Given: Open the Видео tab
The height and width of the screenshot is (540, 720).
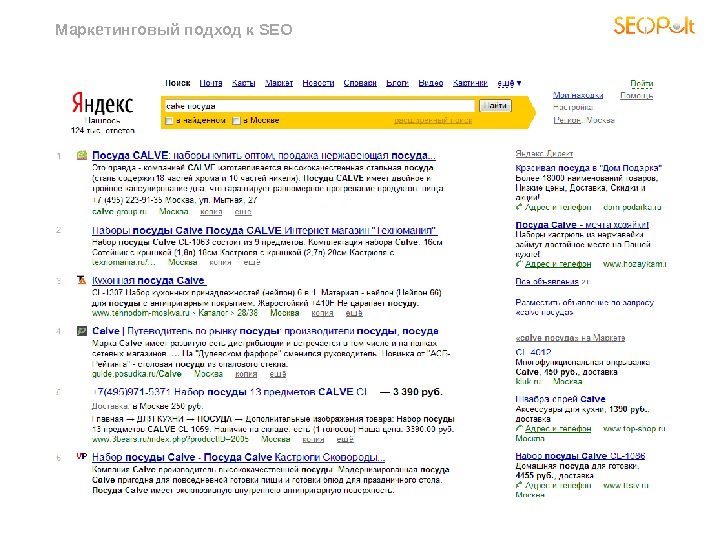Looking at the screenshot, I should (x=431, y=83).
